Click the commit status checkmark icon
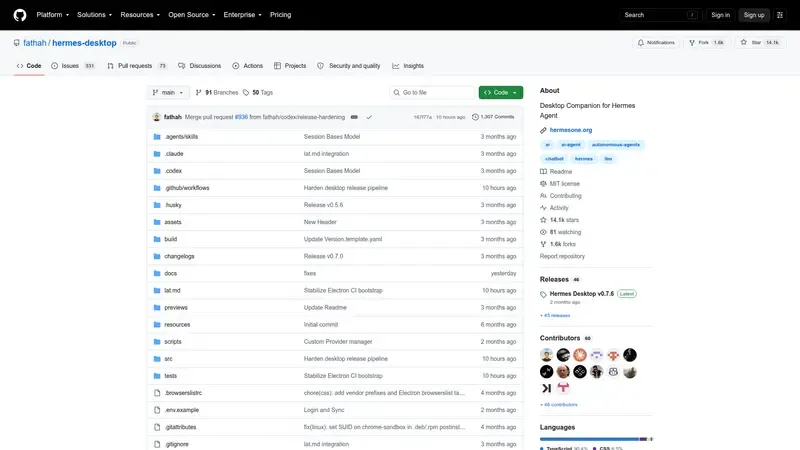Screen dimensions: 800x450 click(x=369, y=117)
